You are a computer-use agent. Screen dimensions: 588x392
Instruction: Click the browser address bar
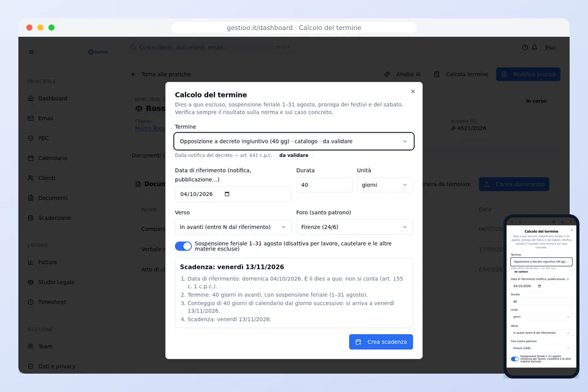(294, 28)
